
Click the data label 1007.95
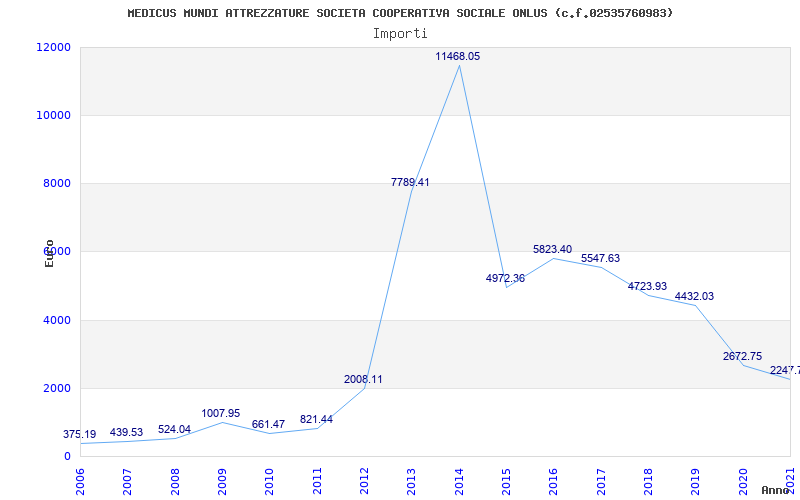(x=221, y=413)
